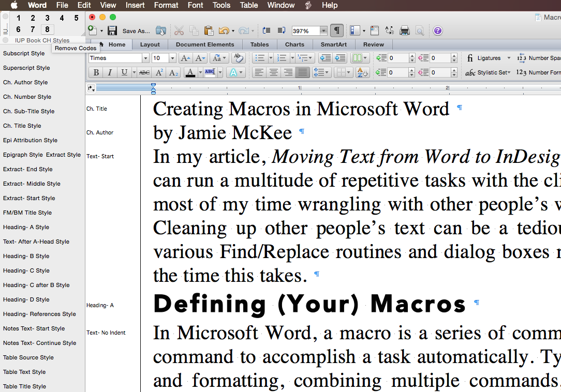
Task: Increase the paragraph indent
Action: pyautogui.click(x=340, y=58)
